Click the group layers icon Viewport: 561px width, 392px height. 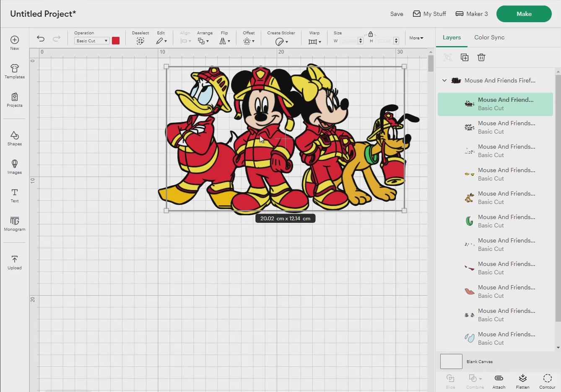(x=448, y=57)
